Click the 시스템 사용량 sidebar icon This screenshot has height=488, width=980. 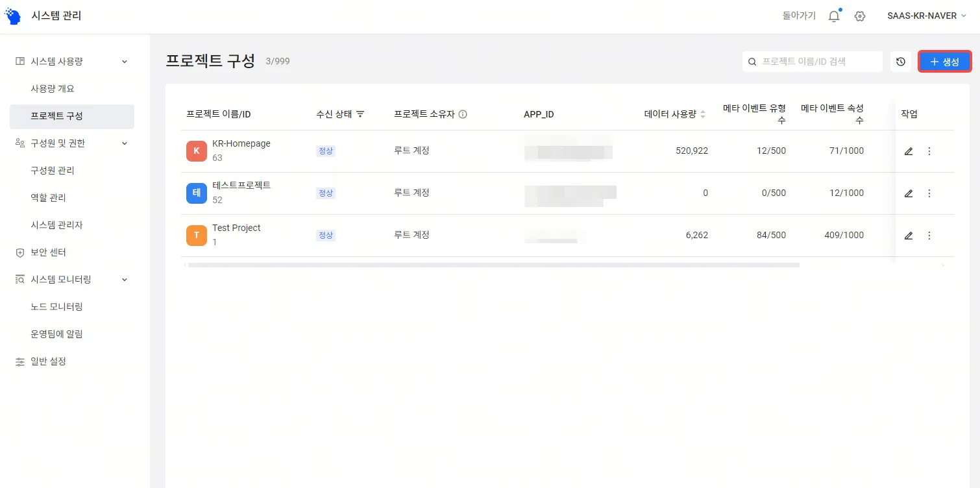tap(20, 61)
